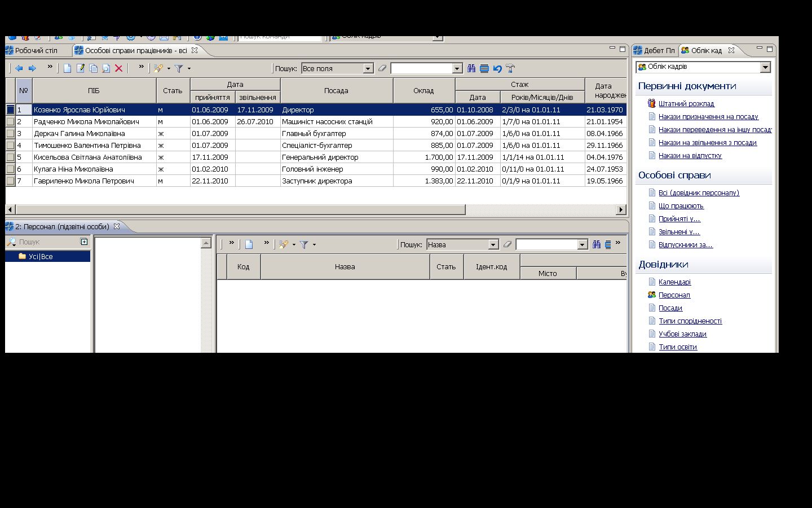Click the blue list view icon in top toolbar

[x=484, y=68]
